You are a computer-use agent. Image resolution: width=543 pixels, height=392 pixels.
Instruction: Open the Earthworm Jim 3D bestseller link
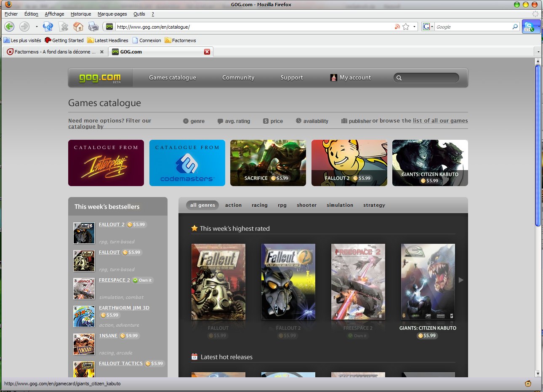click(124, 308)
